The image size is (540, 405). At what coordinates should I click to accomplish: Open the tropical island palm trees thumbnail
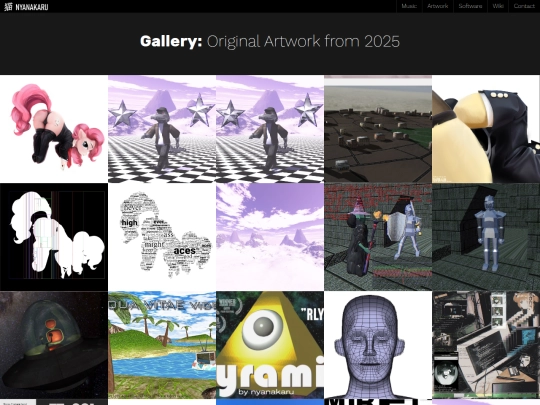[x=162, y=345]
